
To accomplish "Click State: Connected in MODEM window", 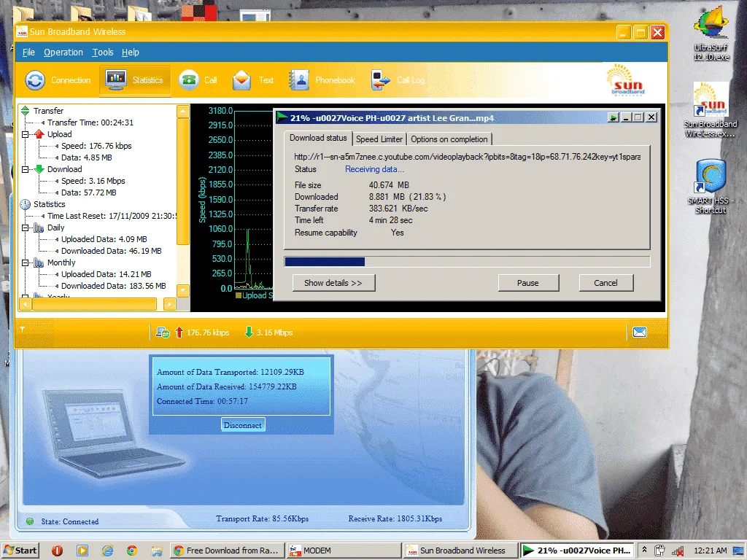I will 69,521.
